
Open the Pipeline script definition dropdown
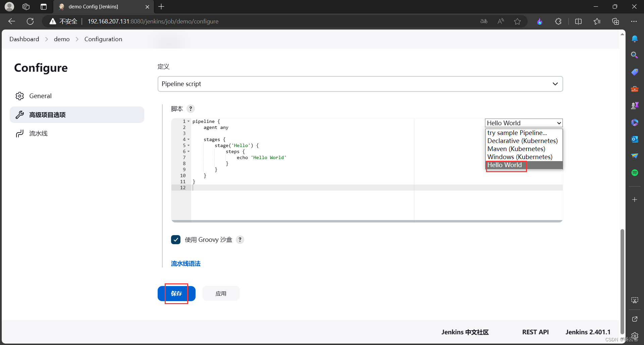coord(360,84)
